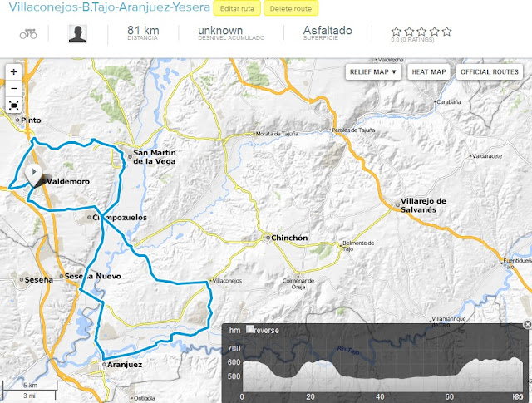Image resolution: width=532 pixels, height=403 pixels.
Task: Click the 60 km mark on elevation axis
Action: pos(450,396)
